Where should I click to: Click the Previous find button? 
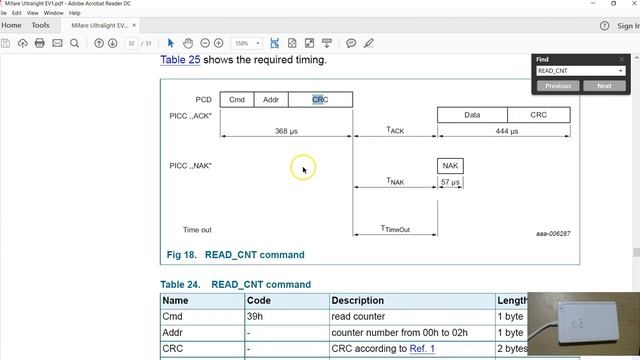(x=558, y=86)
